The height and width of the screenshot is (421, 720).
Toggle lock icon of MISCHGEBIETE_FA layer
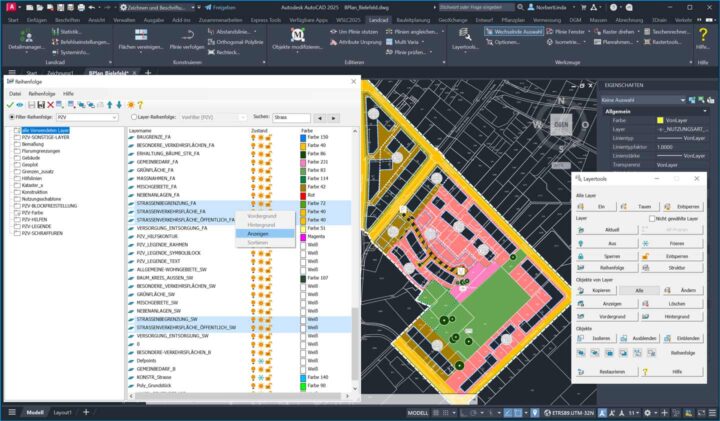268,187
